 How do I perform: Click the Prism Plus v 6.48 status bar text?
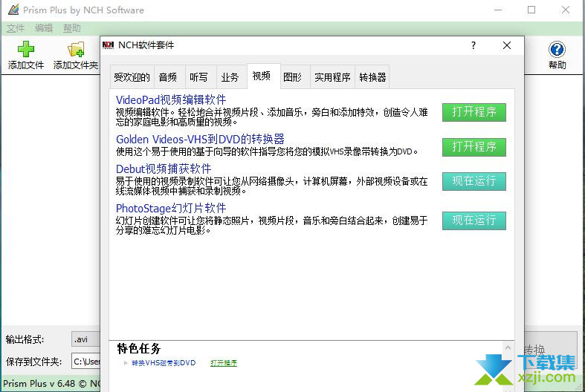pos(51,383)
